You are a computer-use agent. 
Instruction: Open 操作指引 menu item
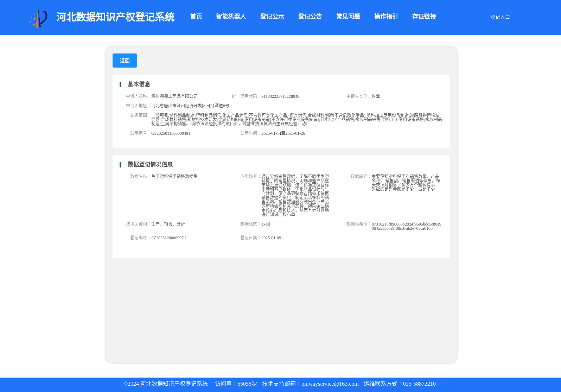point(386,17)
